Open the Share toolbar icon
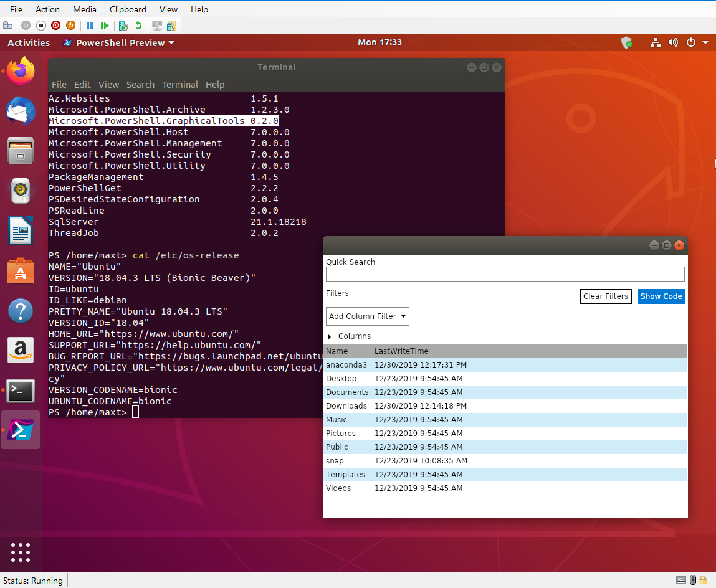The image size is (716, 588). 172,26
